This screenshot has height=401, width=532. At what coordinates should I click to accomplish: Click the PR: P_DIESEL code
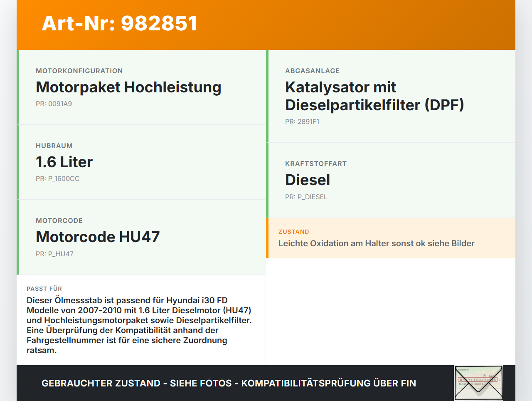[306, 197]
